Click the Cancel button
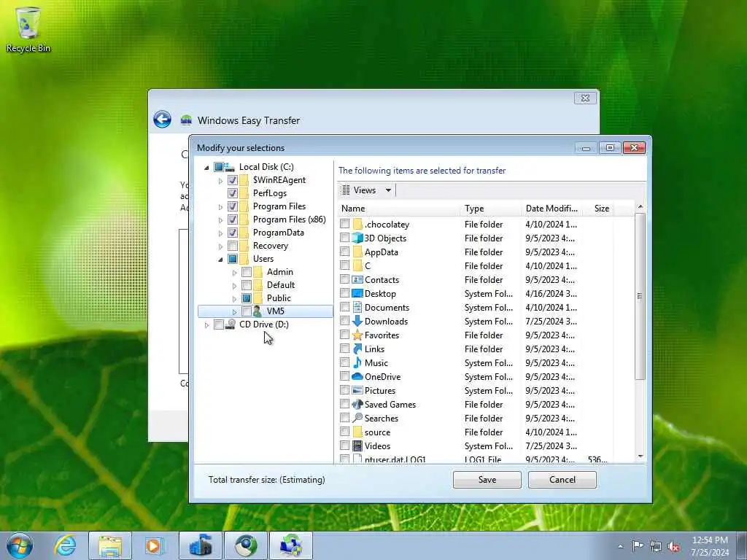Image resolution: width=747 pixels, height=560 pixels. [x=562, y=480]
